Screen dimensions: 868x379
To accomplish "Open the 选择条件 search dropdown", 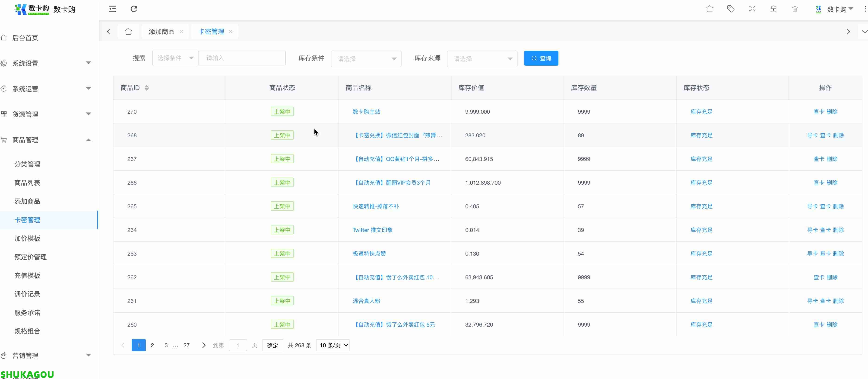I will coord(175,58).
